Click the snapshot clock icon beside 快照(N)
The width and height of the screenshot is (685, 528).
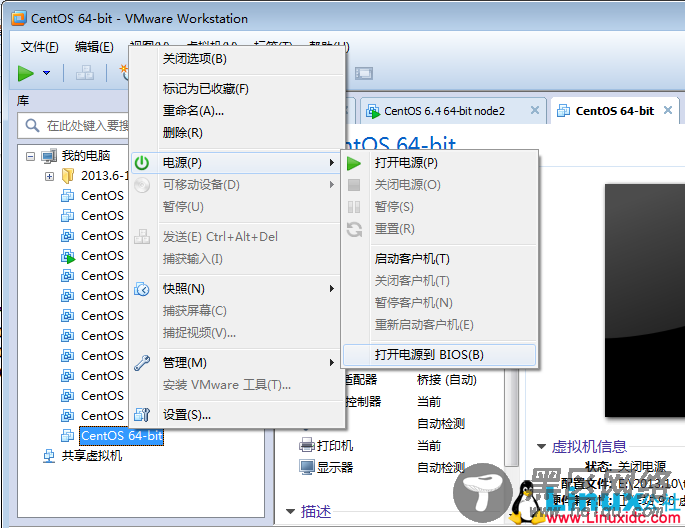tap(142, 289)
